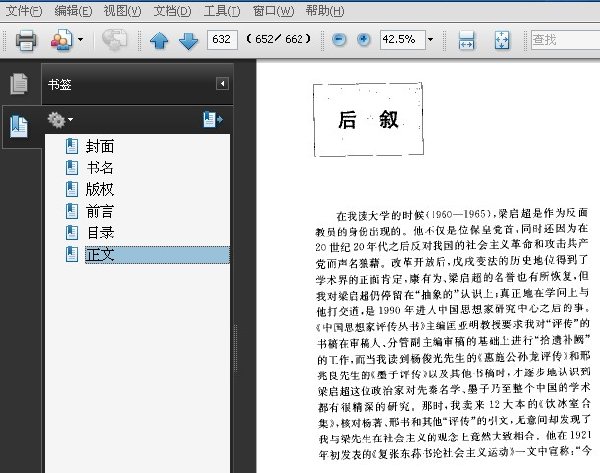Screen dimensions: 600x473
Task: Click the 后叙 title box on the page
Action: pyautogui.click(x=368, y=119)
